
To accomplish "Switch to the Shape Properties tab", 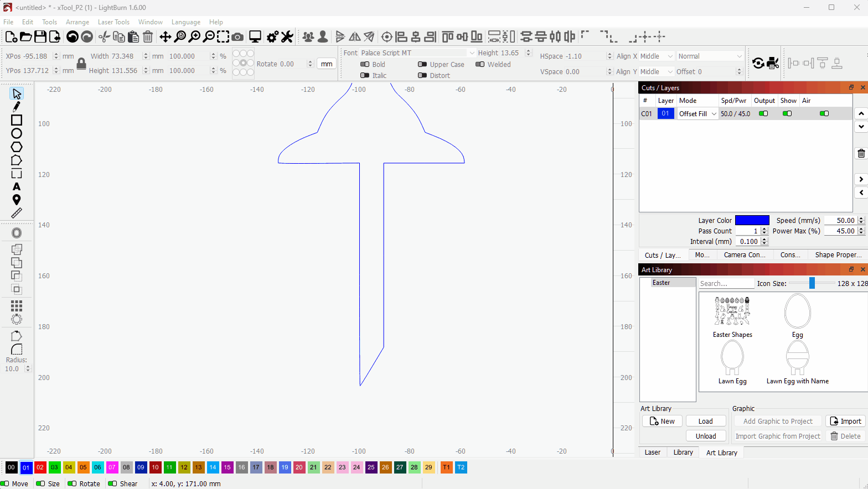I will 838,255.
